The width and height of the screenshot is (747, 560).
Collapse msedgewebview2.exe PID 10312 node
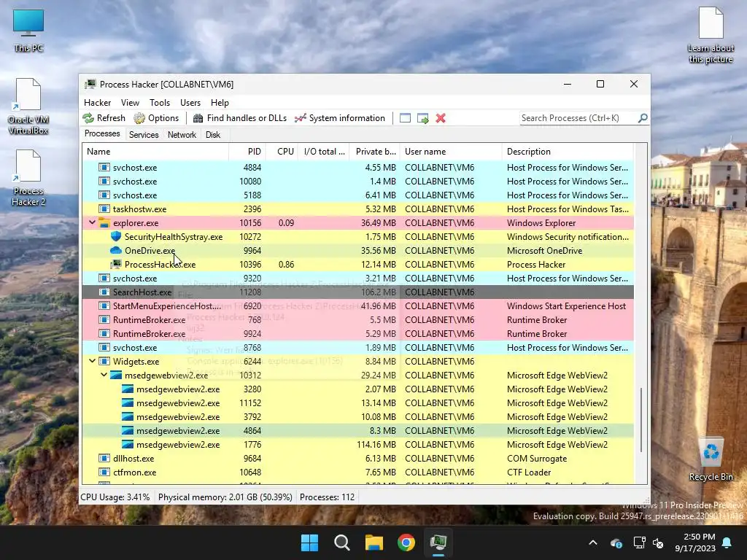(104, 375)
